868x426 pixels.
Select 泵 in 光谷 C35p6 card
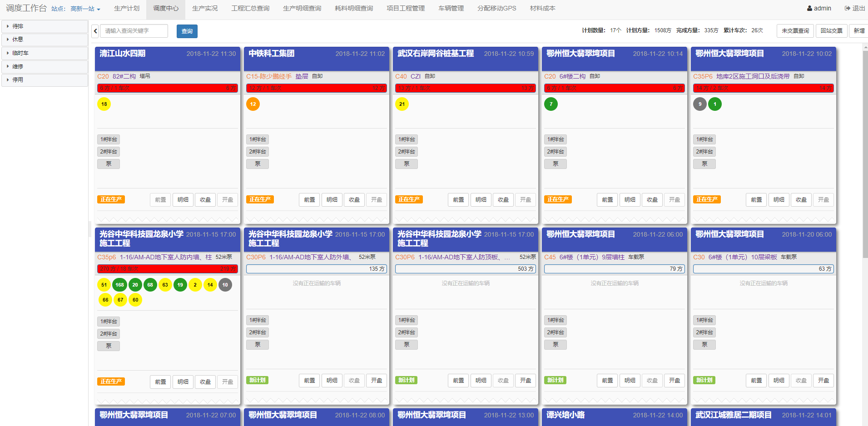pos(109,346)
